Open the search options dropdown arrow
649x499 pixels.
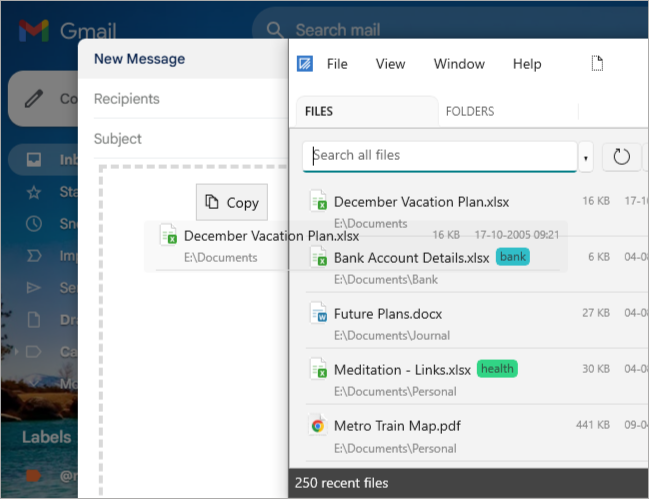(x=586, y=158)
